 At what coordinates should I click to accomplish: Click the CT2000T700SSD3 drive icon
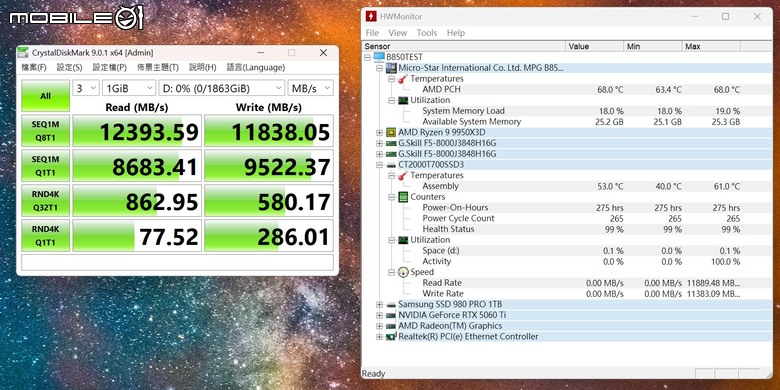coord(391,165)
